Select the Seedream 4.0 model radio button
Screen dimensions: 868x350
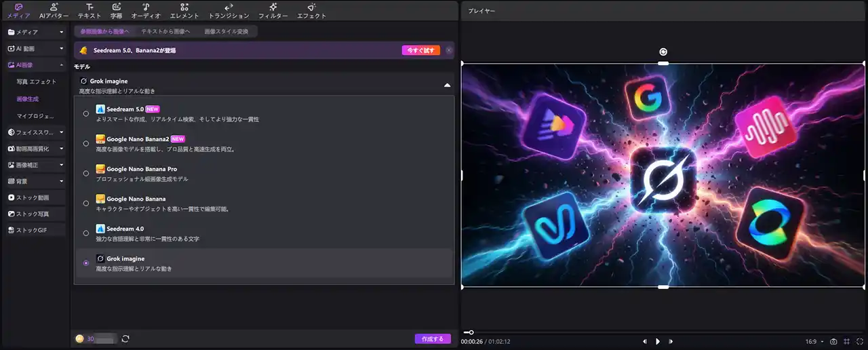coord(86,233)
